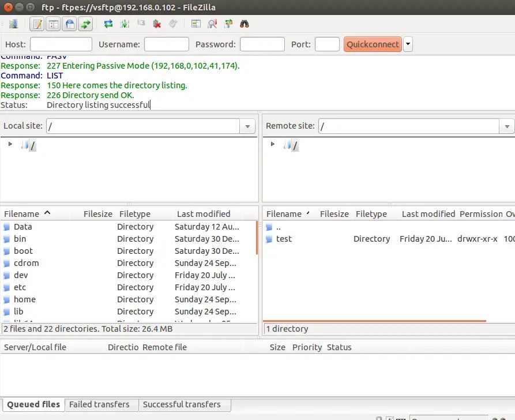Sort remote list by Filetype column

[371, 214]
